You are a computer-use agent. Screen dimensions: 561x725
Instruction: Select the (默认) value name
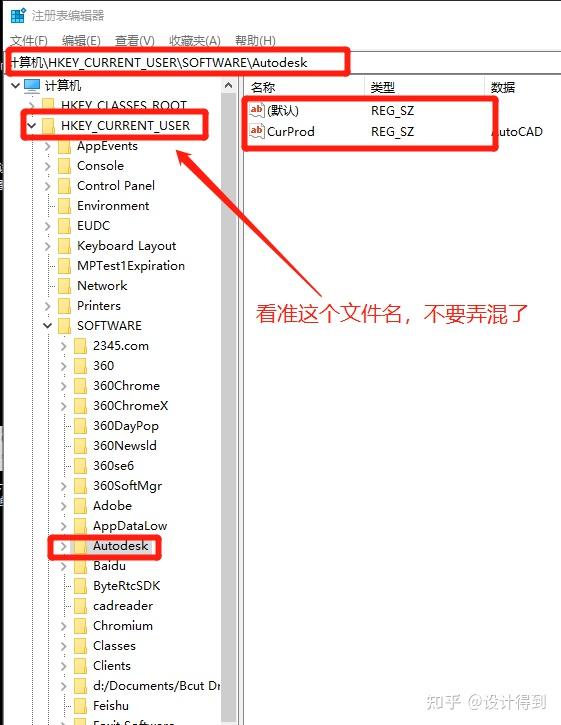click(283, 111)
